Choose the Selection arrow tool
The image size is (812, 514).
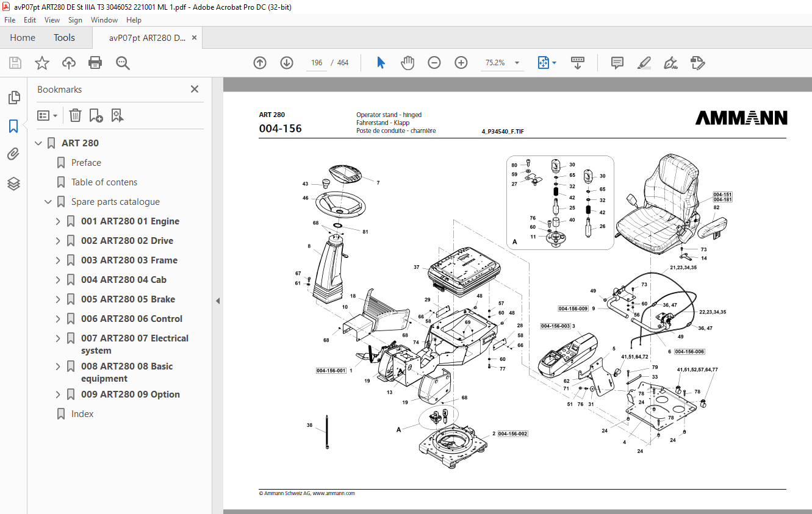coord(381,63)
